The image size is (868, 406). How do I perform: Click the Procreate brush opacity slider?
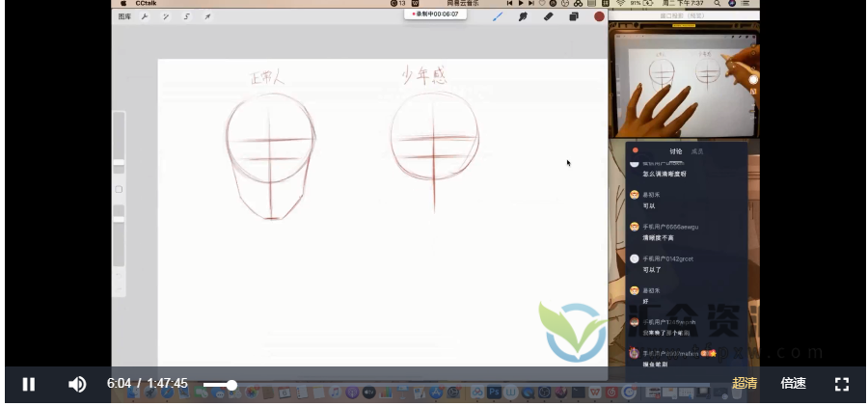coord(119,235)
